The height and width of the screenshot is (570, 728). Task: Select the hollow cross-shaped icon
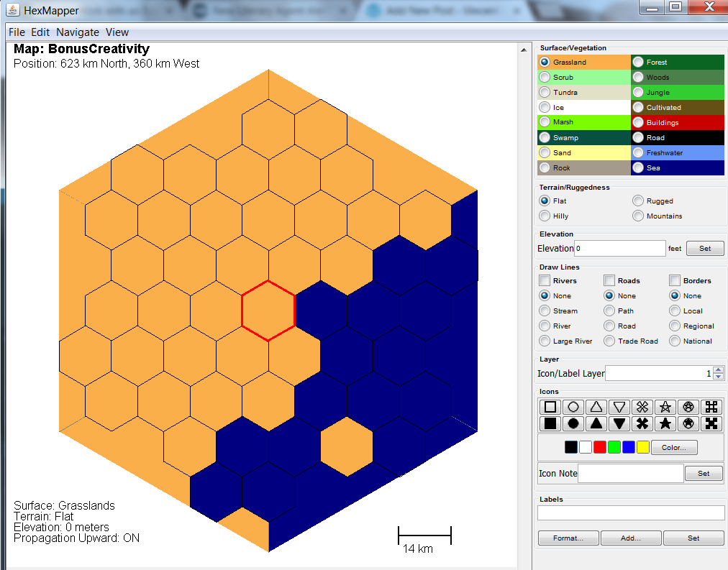click(642, 408)
